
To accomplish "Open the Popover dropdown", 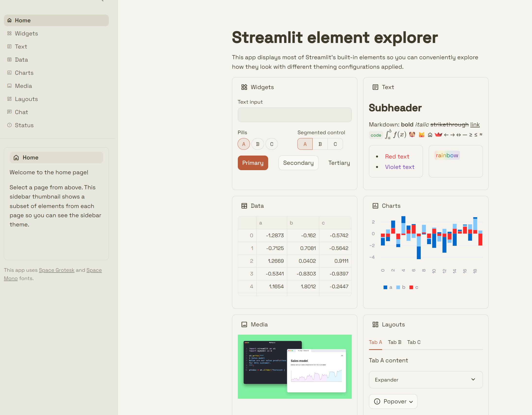I will [393, 401].
